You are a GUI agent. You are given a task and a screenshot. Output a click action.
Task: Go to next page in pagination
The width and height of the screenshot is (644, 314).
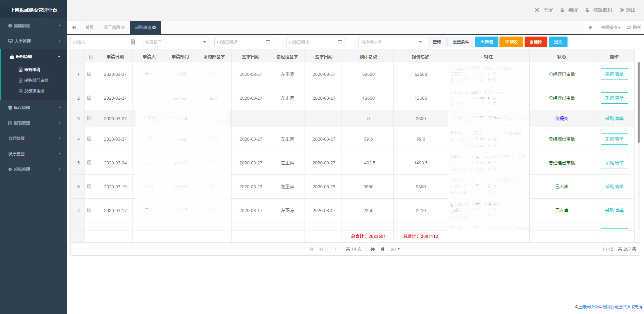tap(373, 249)
